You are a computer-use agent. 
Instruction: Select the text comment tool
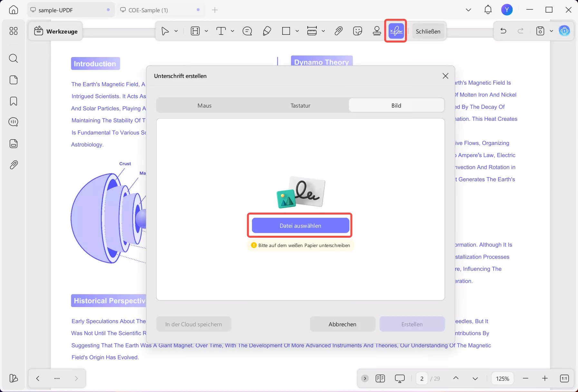221,31
